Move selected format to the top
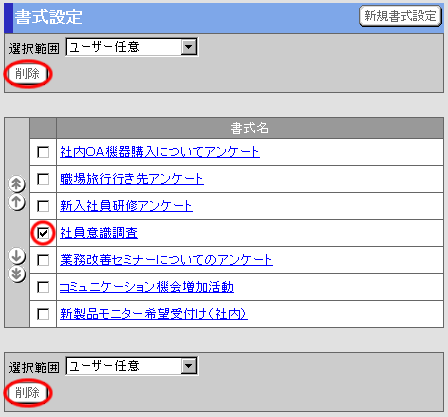This screenshot has height=417, width=448. [x=17, y=184]
